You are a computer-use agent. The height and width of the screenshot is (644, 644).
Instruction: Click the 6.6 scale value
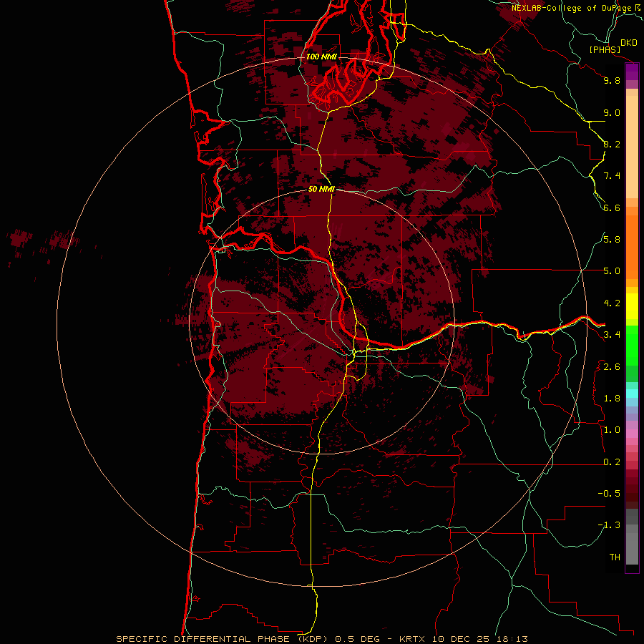[612, 208]
